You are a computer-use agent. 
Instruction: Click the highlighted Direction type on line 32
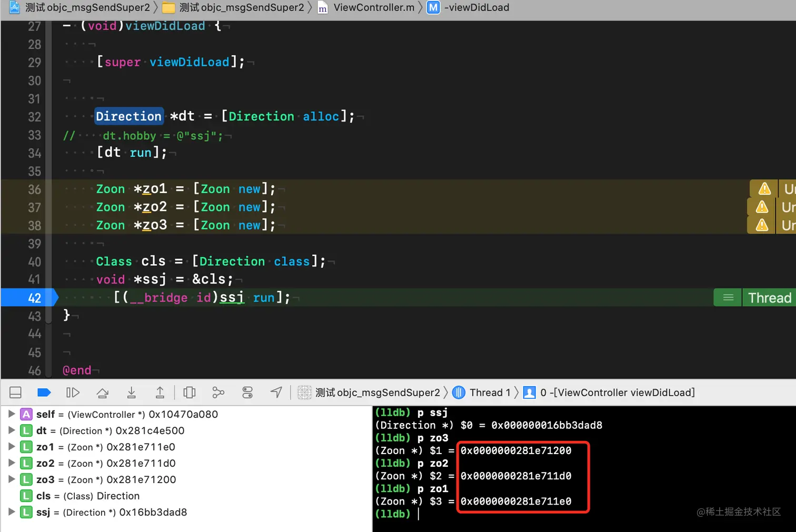(x=128, y=116)
